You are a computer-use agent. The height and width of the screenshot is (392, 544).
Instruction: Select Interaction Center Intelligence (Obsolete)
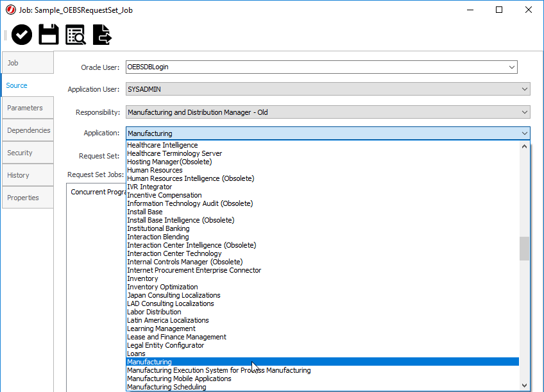pyautogui.click(x=322, y=245)
